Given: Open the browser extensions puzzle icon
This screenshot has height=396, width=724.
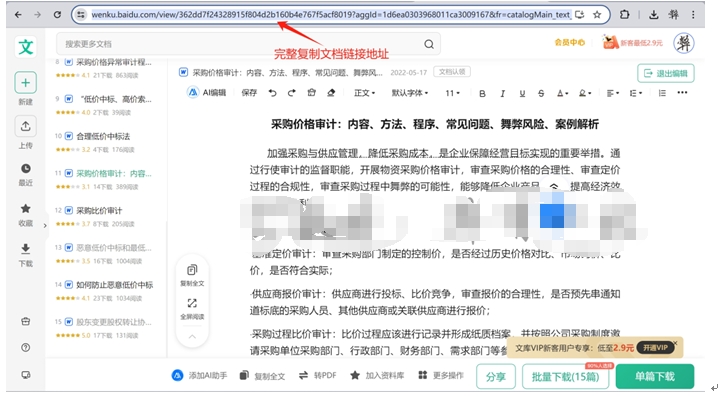Looking at the screenshot, I should [624, 14].
